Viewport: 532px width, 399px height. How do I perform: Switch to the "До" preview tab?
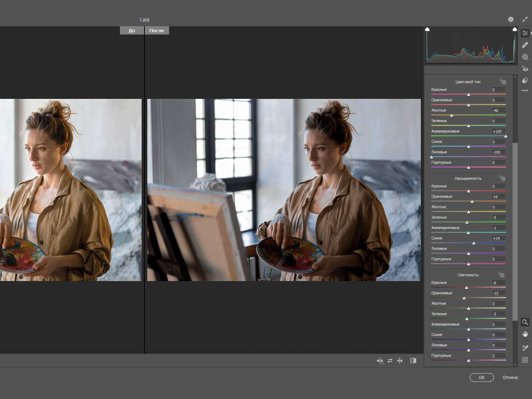coord(132,30)
